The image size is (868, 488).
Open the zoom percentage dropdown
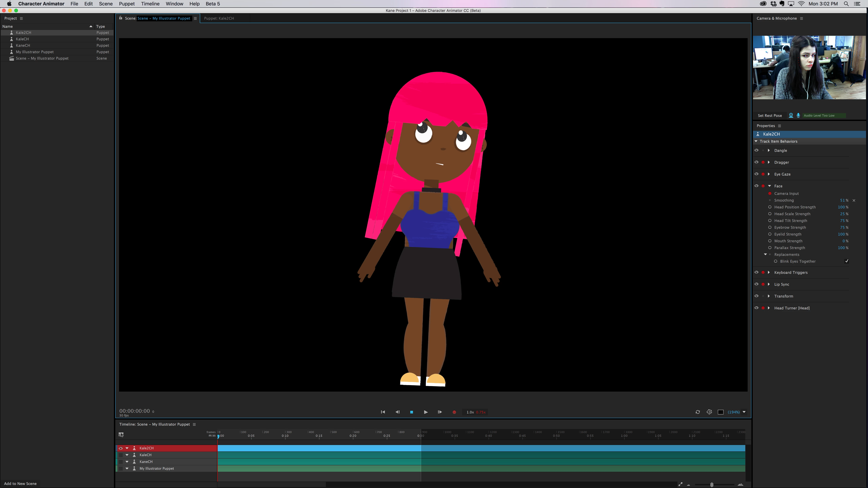744,412
